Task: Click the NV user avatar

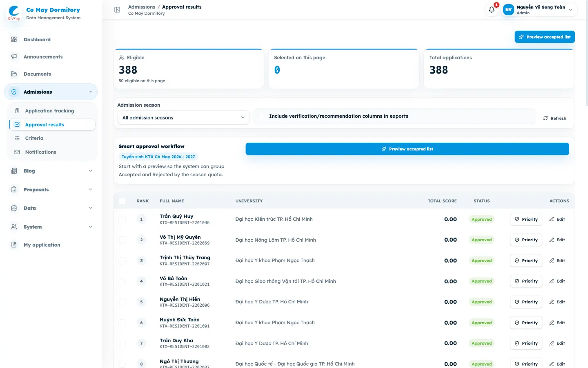Action: [508, 10]
